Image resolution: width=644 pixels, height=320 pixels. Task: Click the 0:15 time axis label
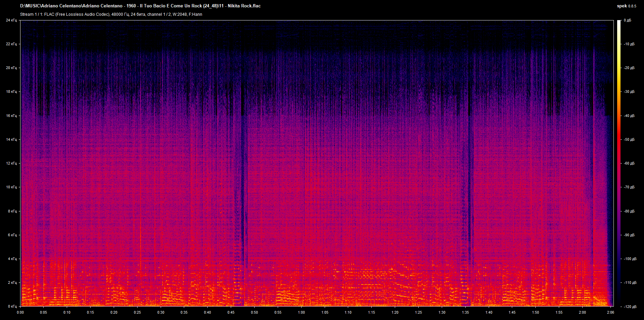(91, 313)
